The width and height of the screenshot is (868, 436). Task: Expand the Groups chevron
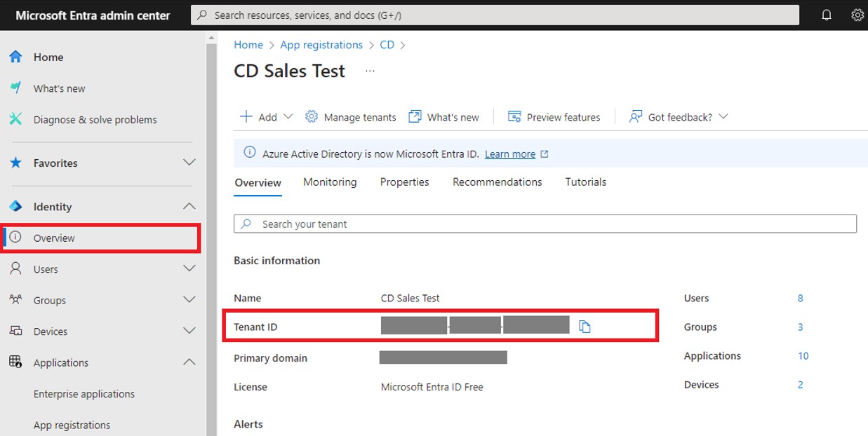tap(189, 299)
